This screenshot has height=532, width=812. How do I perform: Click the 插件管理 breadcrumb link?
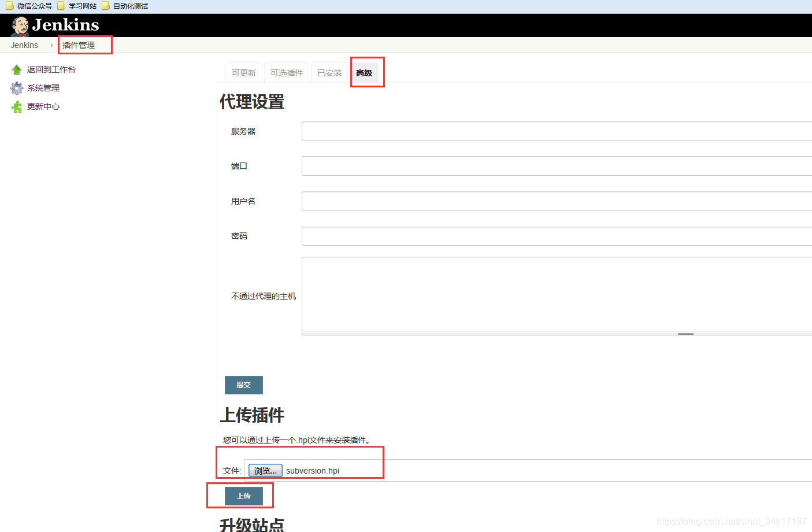click(x=79, y=45)
